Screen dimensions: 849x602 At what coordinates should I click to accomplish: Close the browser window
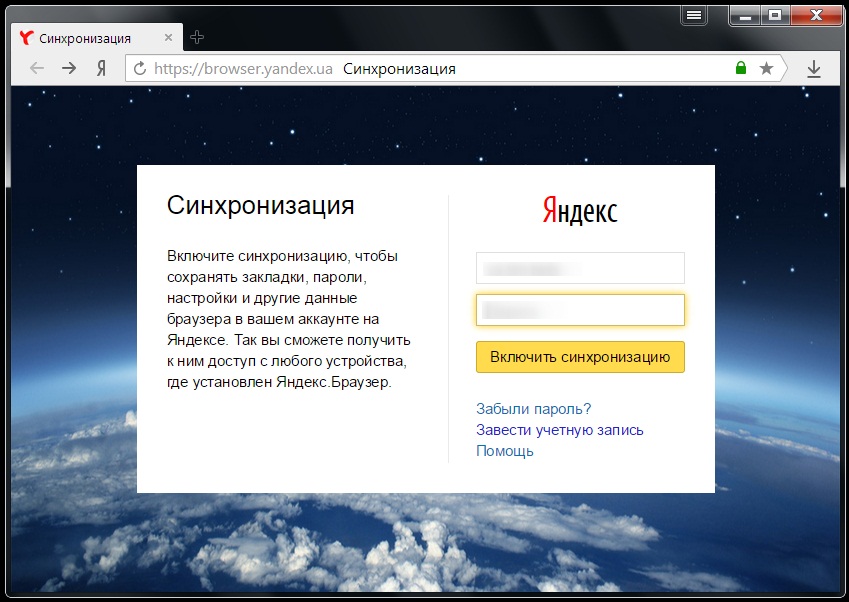(816, 16)
